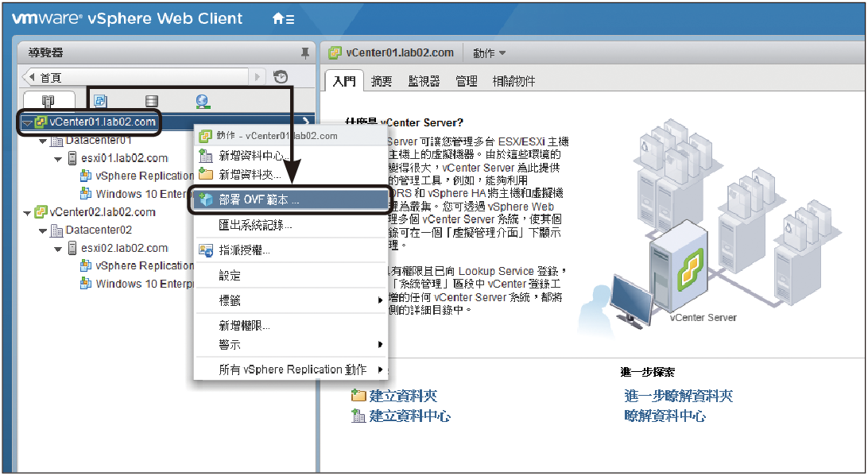868x476 pixels.
Task: Click the esxi01.lab02.com host icon
Action: pyautogui.click(x=72, y=158)
